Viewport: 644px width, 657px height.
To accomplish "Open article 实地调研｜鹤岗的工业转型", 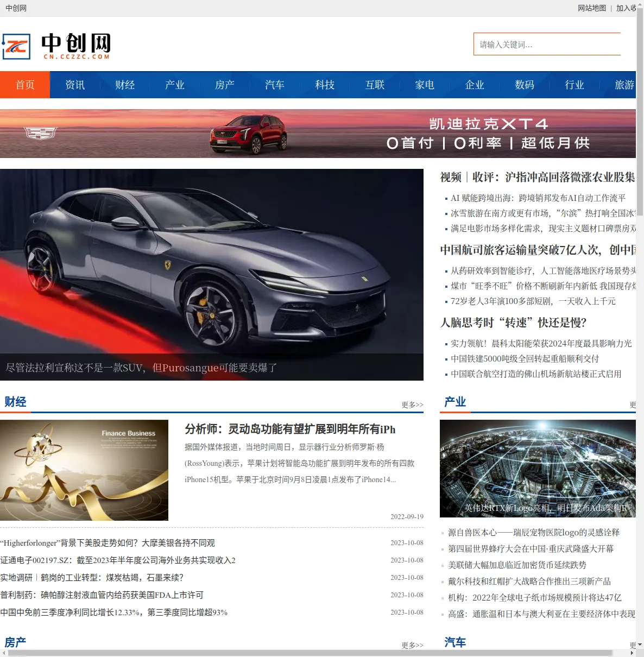I will tap(92, 578).
